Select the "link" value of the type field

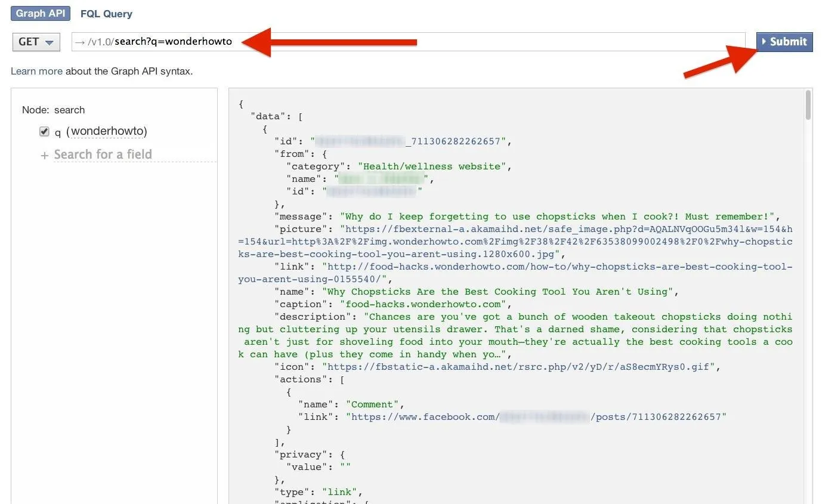pos(339,492)
